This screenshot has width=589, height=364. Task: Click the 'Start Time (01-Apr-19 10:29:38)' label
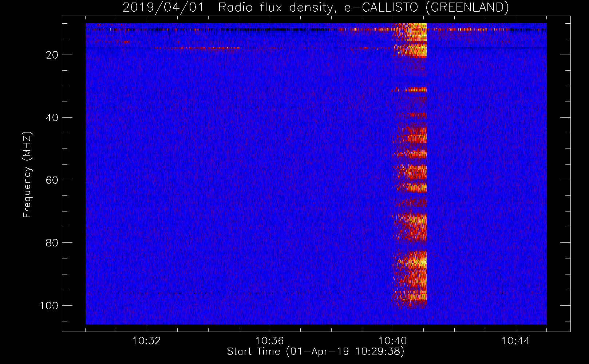[316, 352]
